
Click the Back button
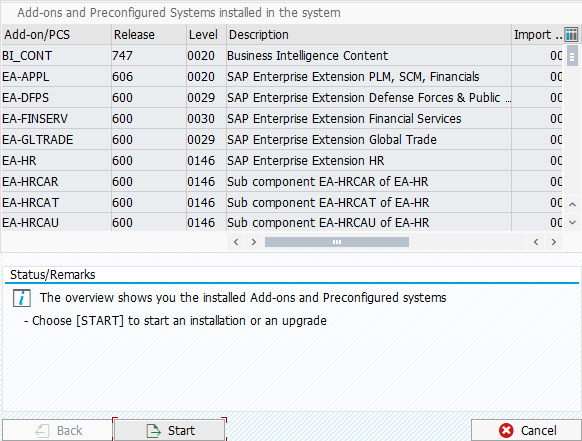[x=57, y=430]
